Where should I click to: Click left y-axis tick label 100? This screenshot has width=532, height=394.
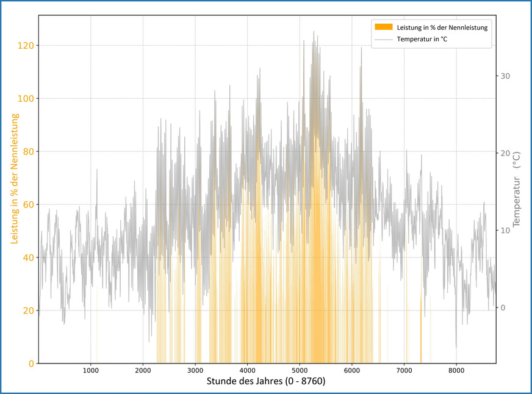click(x=27, y=99)
